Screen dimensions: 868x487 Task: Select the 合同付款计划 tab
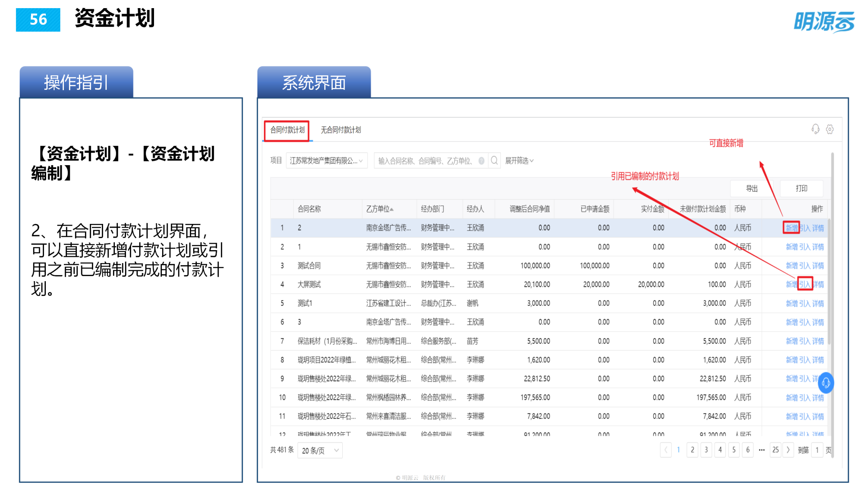pos(287,130)
